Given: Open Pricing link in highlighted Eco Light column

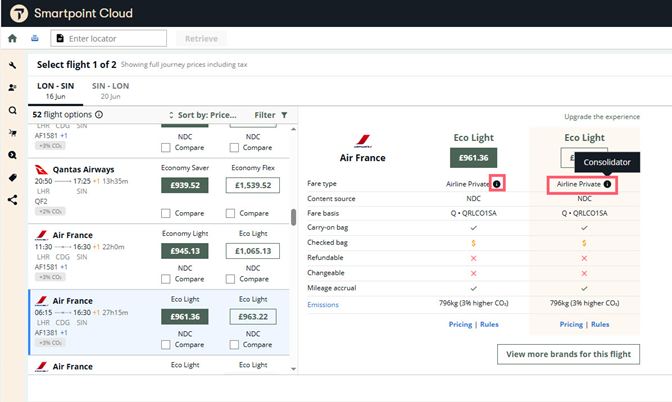Looking at the screenshot, I should tap(571, 324).
